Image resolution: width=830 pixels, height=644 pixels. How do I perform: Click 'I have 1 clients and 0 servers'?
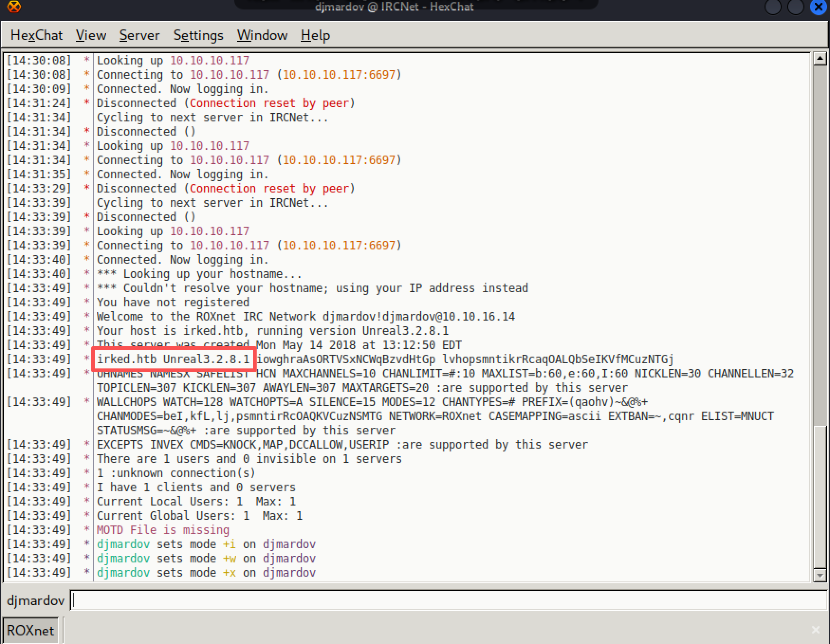[196, 487]
